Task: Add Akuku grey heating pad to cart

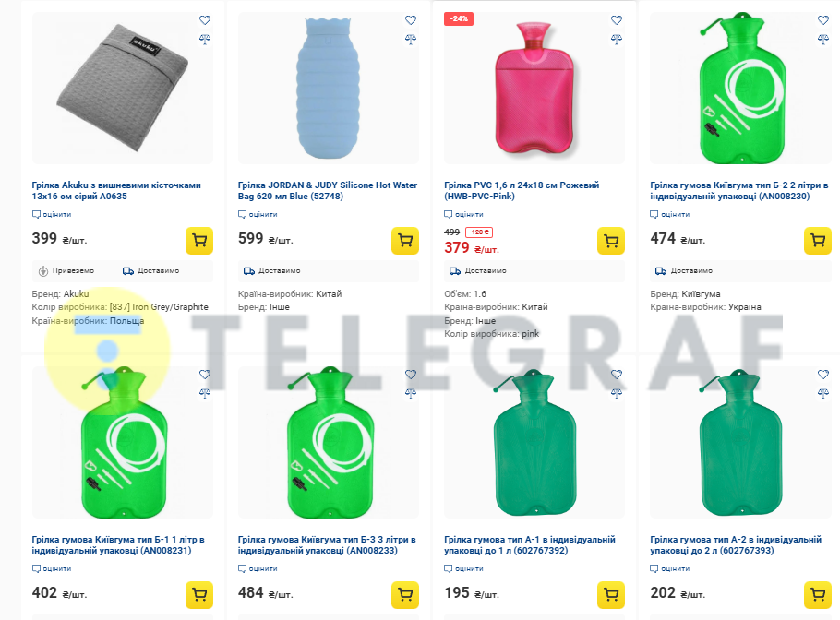Action: click(x=199, y=241)
